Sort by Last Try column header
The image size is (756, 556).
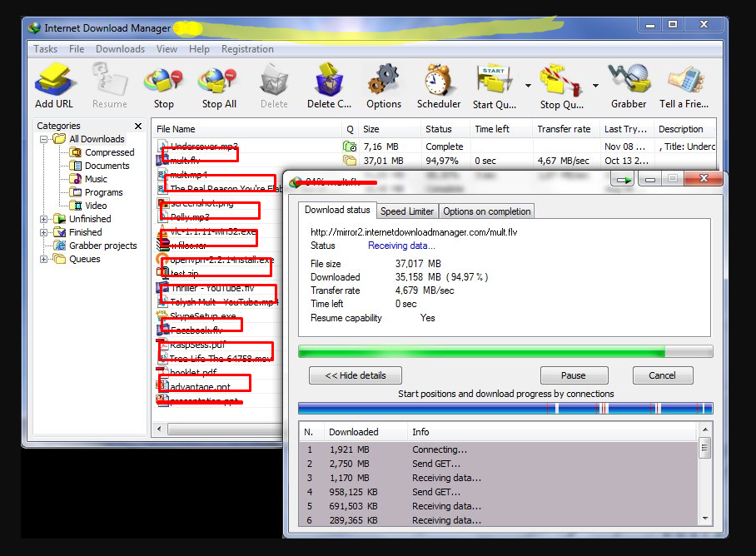tap(627, 129)
